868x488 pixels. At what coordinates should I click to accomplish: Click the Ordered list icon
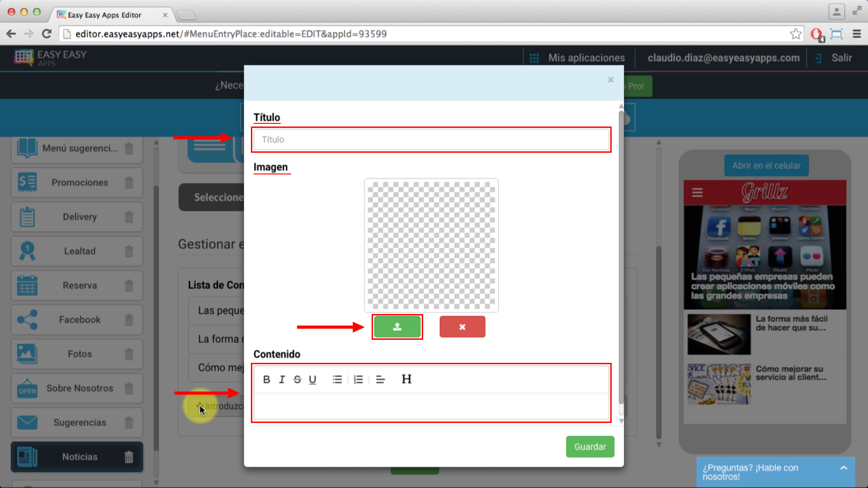point(359,379)
